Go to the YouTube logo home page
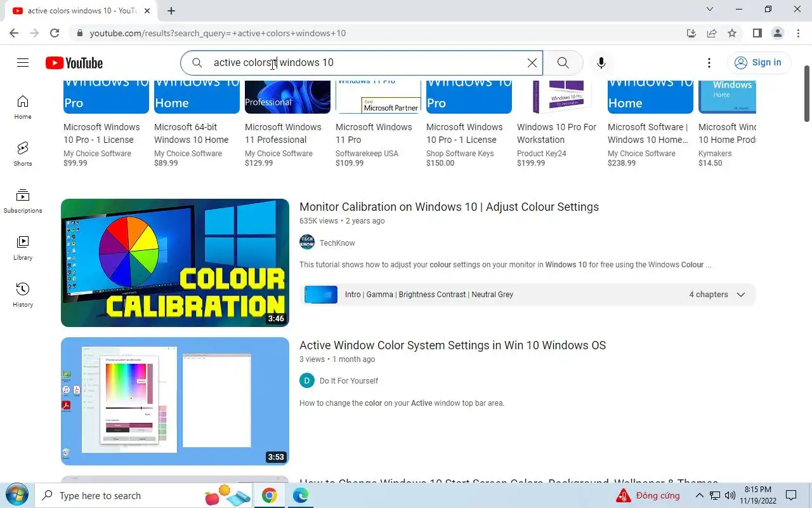Screen dimensions: 812x508 pos(74,63)
